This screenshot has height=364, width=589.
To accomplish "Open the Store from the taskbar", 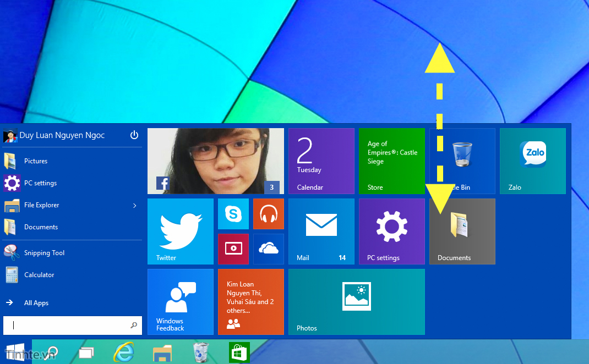I will tap(239, 352).
